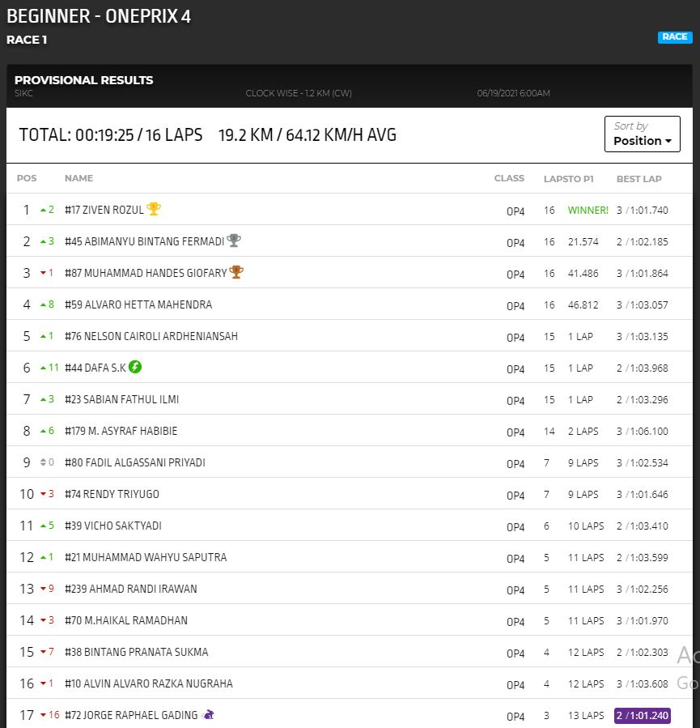Click the gold trophy beside Ziven Rozul

pos(154,209)
